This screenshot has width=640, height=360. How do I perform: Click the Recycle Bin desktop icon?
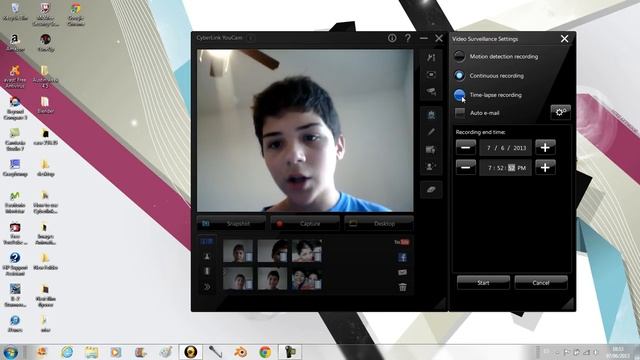(x=16, y=12)
